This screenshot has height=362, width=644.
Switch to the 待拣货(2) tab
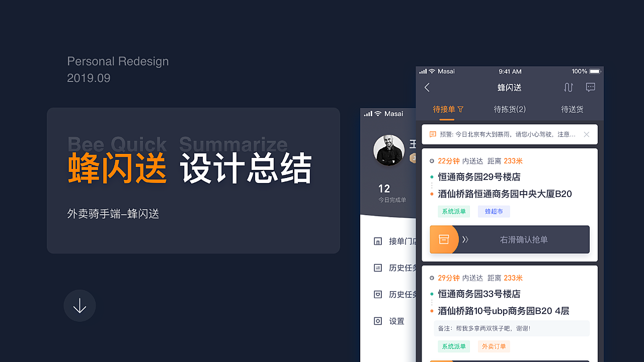click(510, 109)
